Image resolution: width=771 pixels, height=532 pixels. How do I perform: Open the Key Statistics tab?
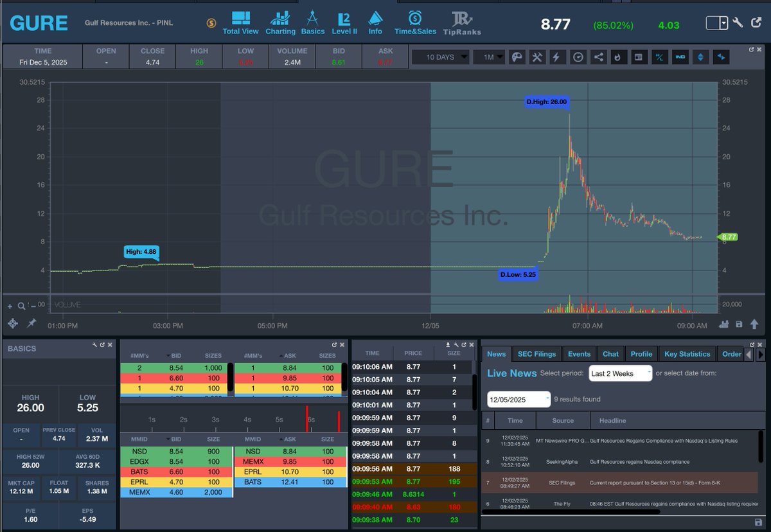coord(687,353)
